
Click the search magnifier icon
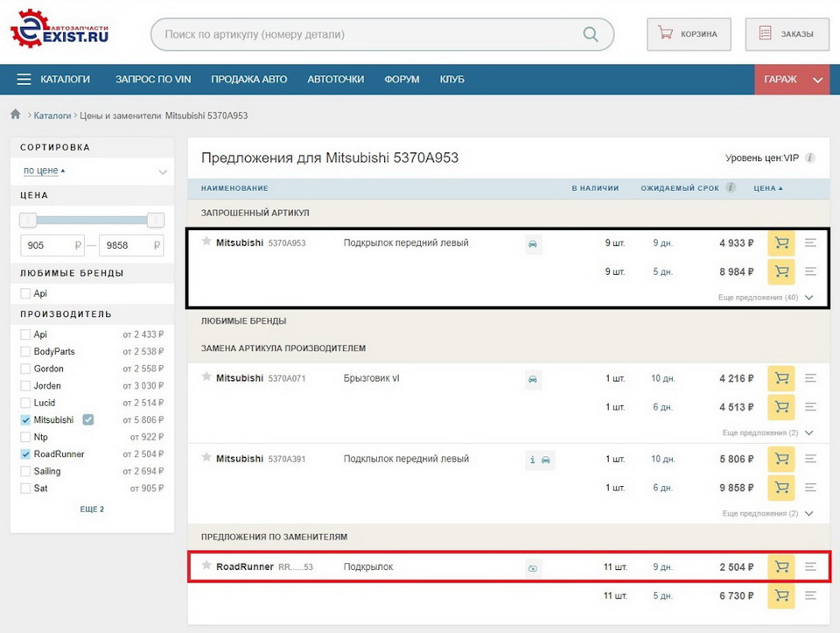click(x=591, y=35)
